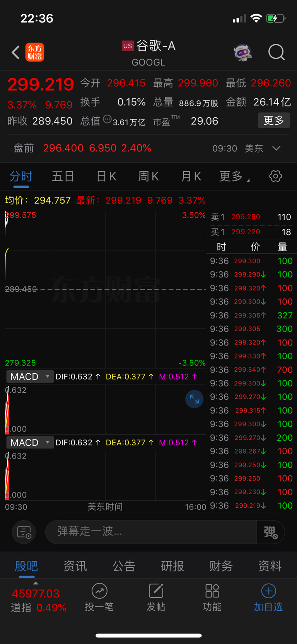297x644 pixels.
Task: Tap the search magnifier icon
Action: point(277,52)
